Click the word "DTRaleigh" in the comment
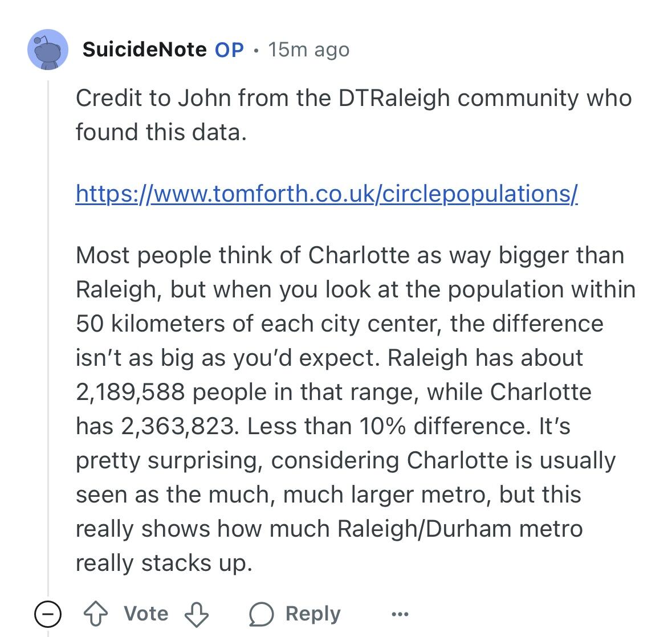672x637 pixels. click(394, 98)
